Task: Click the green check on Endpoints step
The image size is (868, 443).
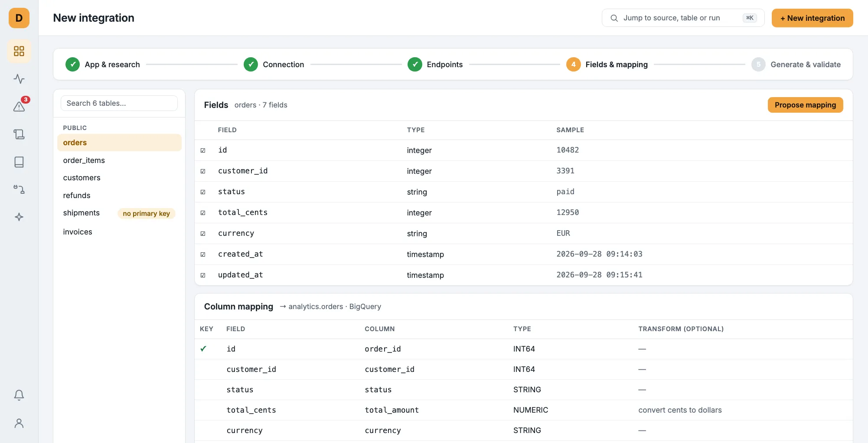Action: pos(414,65)
